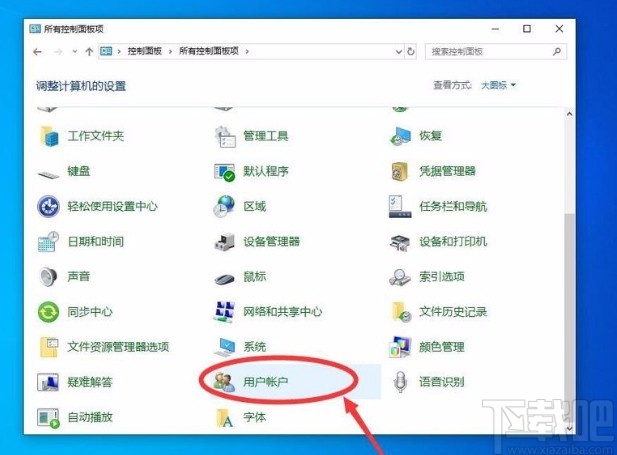This screenshot has height=455, width=617.
Task: Click the 用户帐户 users icon
Action: (x=224, y=382)
